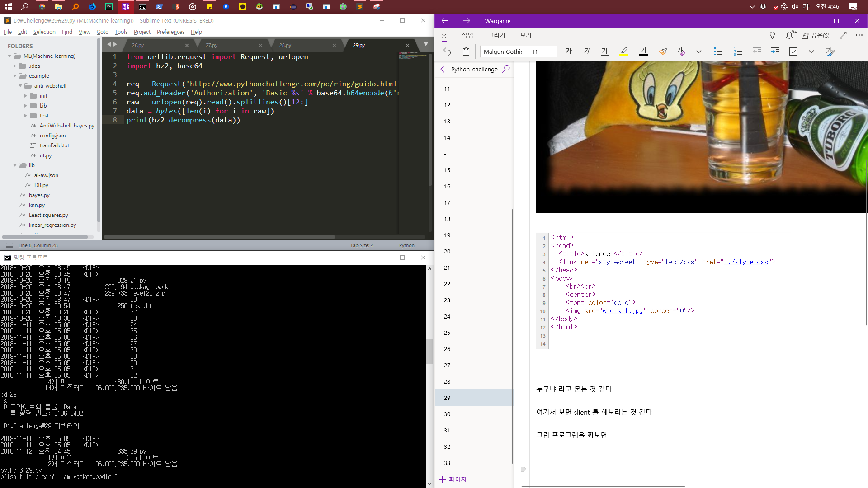Undo the last action in OneNote

447,52
